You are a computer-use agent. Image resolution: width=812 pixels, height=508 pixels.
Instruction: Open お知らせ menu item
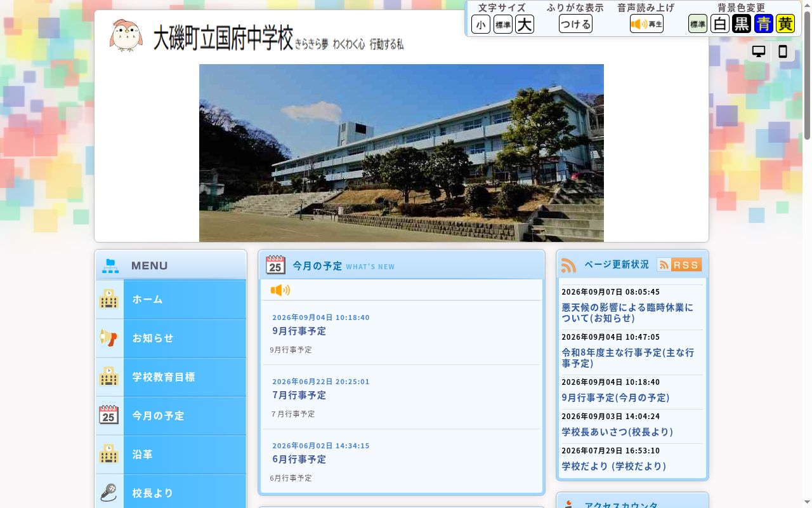pyautogui.click(x=171, y=338)
